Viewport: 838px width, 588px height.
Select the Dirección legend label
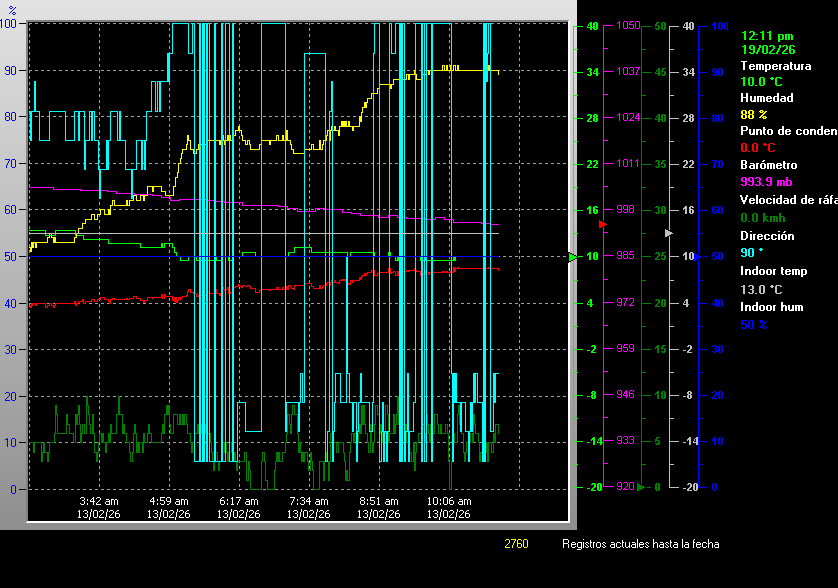point(767,236)
